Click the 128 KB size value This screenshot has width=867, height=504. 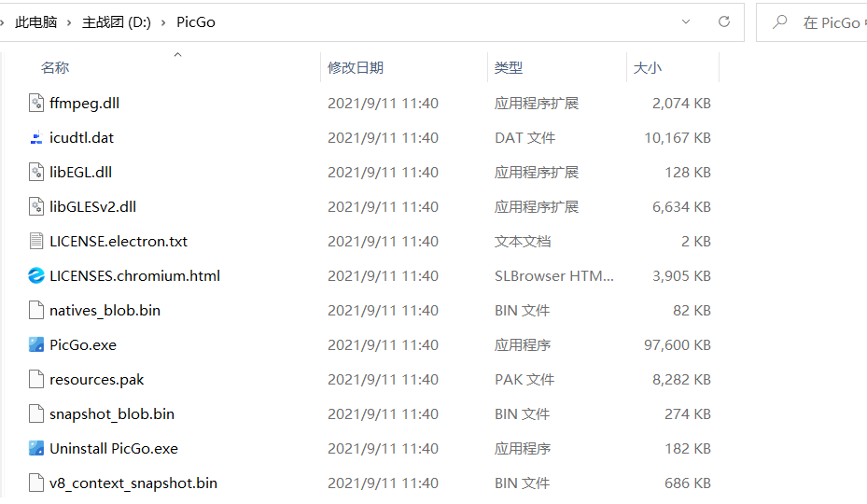pos(687,172)
